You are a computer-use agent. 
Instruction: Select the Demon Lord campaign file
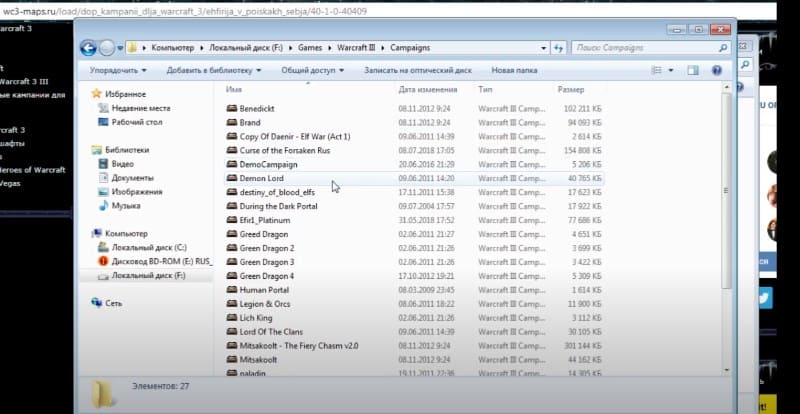[x=262, y=177]
